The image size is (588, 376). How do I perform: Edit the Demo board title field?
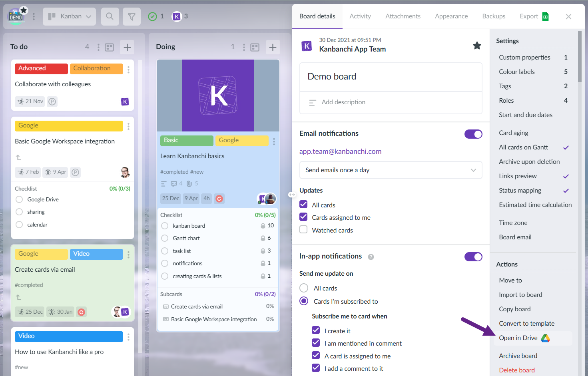[391, 77]
